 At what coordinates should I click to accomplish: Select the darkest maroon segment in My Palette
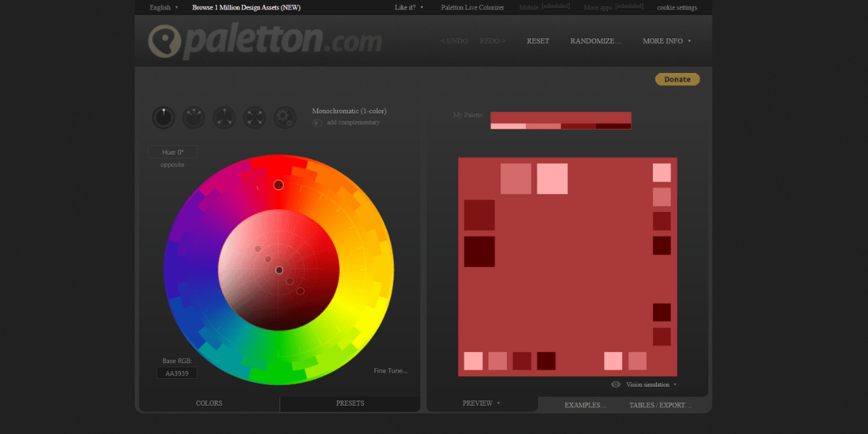613,127
